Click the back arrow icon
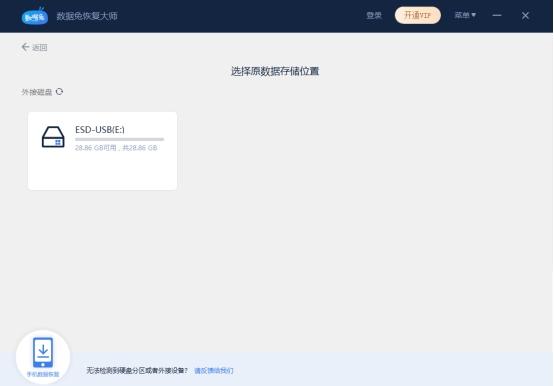 [x=25, y=47]
